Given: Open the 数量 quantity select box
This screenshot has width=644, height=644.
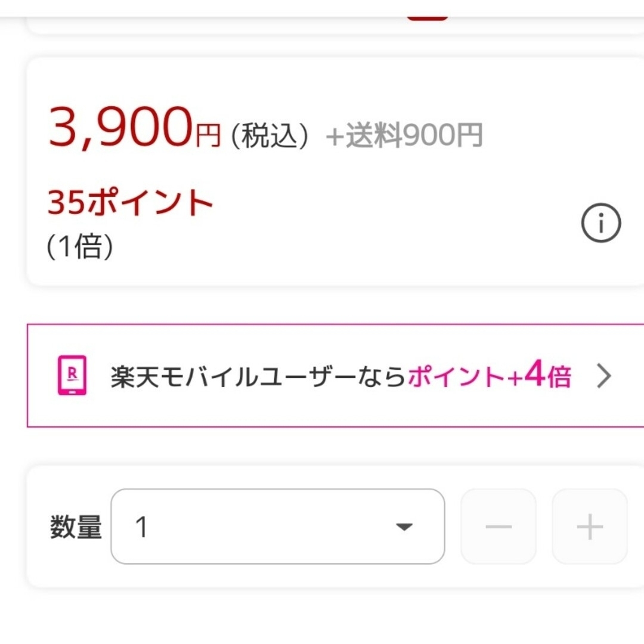Looking at the screenshot, I should click(278, 526).
